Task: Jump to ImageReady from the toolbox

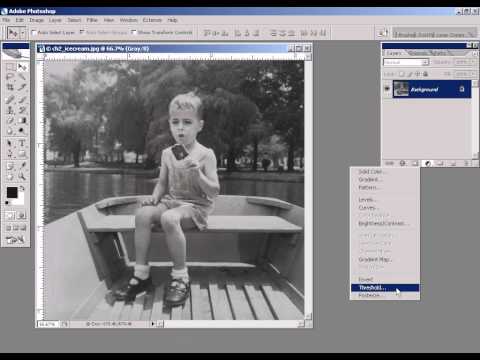Action: (15, 240)
